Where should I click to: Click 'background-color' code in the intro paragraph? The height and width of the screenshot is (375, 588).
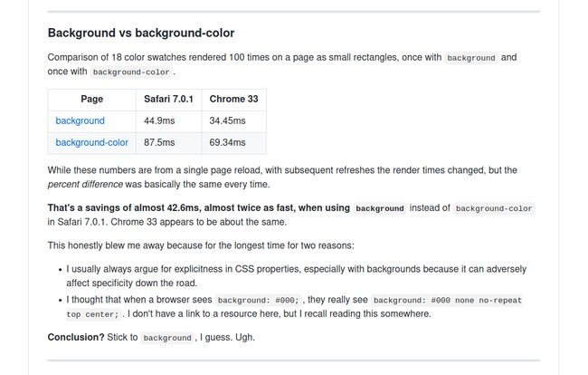(x=131, y=72)
